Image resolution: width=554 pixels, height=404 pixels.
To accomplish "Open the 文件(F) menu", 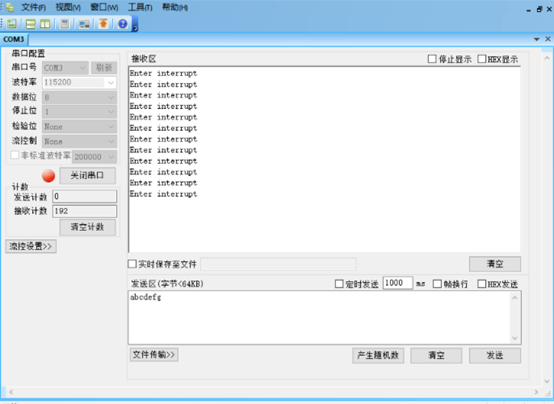I will pos(34,7).
